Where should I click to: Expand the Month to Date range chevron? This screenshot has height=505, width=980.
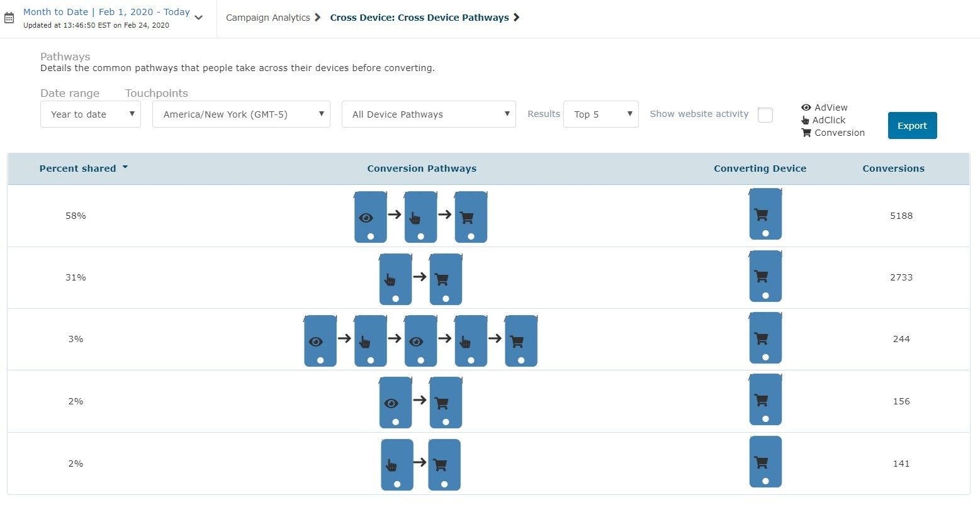199,18
